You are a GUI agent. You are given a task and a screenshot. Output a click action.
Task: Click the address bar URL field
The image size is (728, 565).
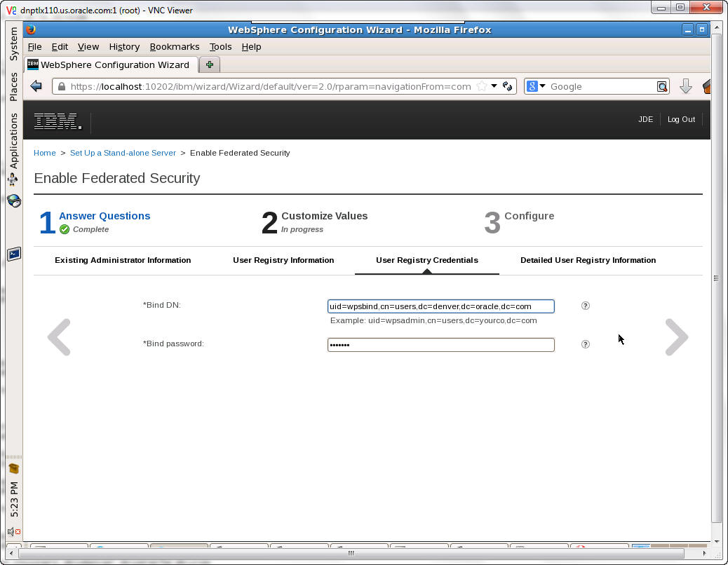click(271, 86)
